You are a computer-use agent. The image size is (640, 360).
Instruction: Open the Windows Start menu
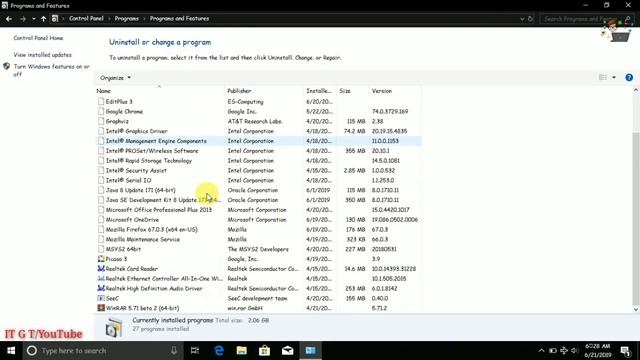click(11, 351)
